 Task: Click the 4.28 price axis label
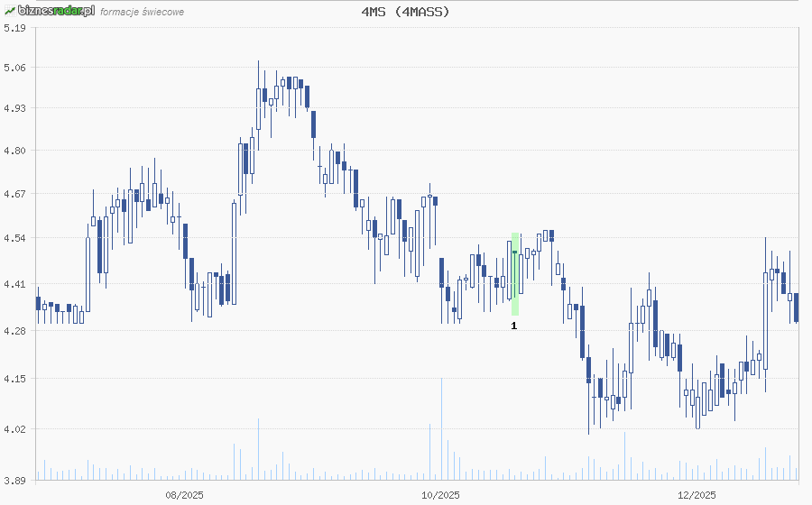pyautogui.click(x=14, y=331)
